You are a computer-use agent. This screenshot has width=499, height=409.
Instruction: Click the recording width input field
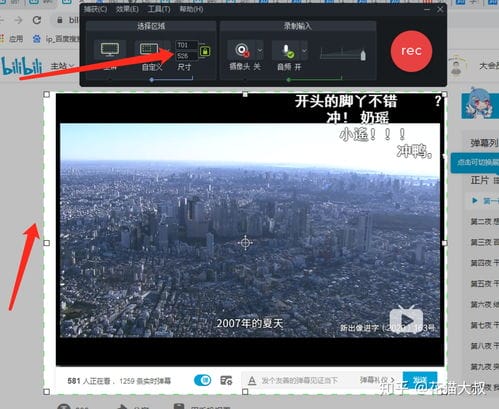point(186,45)
